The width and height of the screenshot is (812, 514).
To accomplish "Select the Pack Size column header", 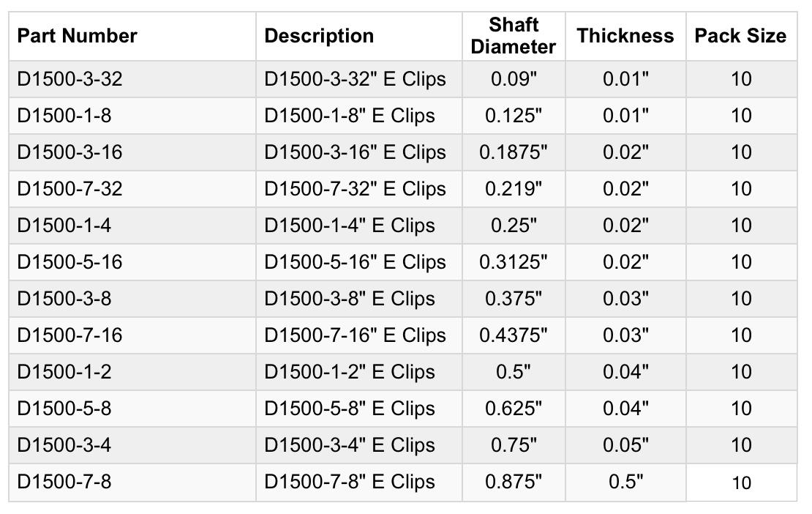I will click(740, 36).
